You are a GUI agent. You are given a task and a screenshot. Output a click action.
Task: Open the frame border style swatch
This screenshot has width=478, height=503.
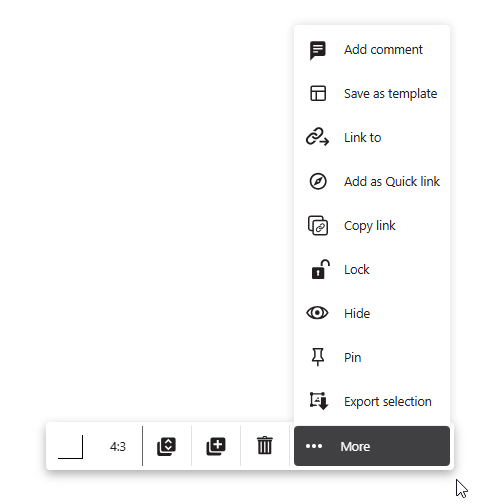71,447
